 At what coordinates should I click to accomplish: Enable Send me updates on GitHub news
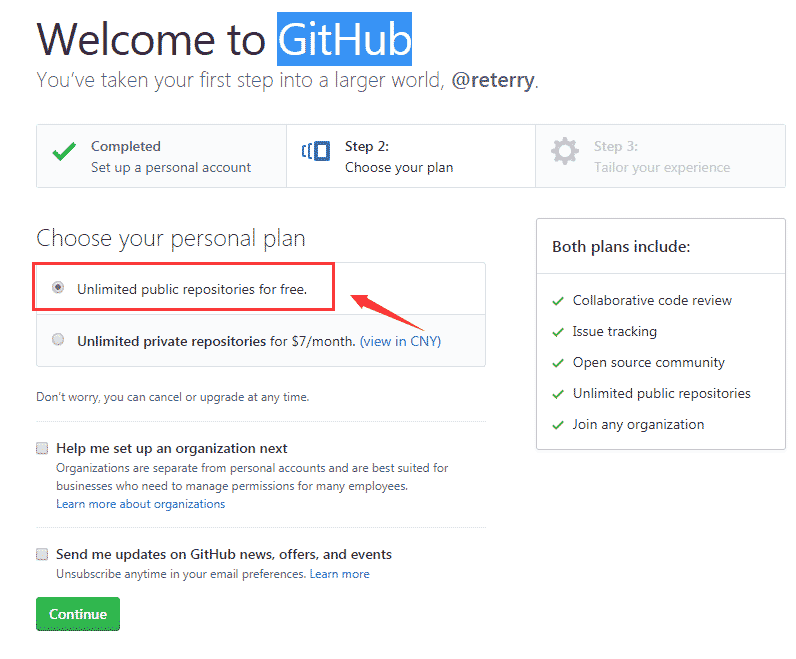(x=42, y=554)
